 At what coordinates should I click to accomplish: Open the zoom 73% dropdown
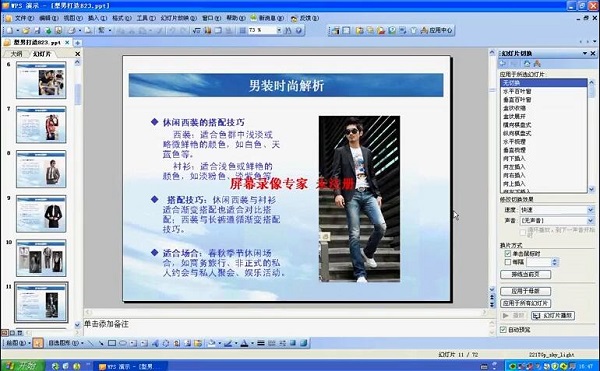click(279, 30)
